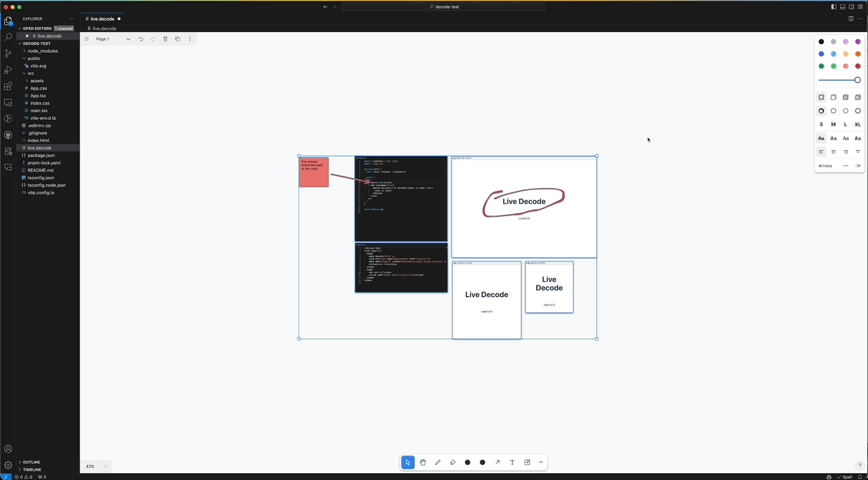Open canvas more-options vertical dots menu

point(190,39)
